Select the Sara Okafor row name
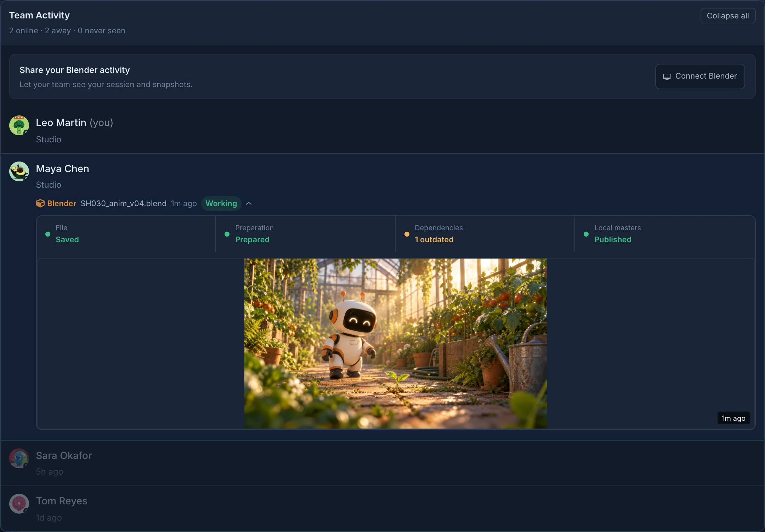The image size is (765, 532). (64, 455)
